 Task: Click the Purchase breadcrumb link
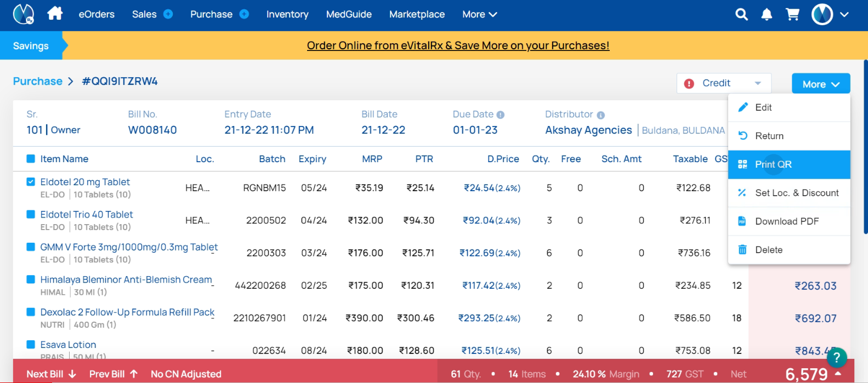coord(38,81)
